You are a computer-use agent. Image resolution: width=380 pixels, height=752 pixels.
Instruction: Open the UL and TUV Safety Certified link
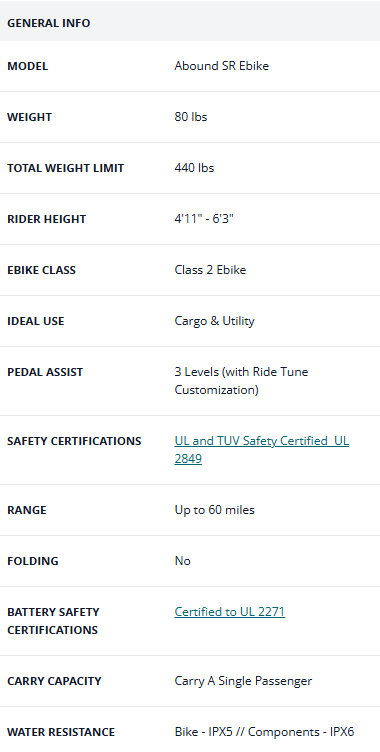(261, 450)
